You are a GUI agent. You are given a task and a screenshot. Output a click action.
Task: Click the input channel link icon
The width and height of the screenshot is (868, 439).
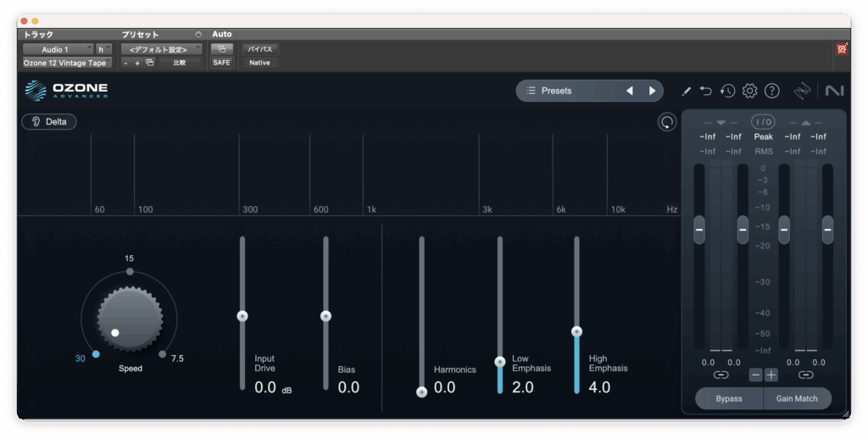pos(721,374)
